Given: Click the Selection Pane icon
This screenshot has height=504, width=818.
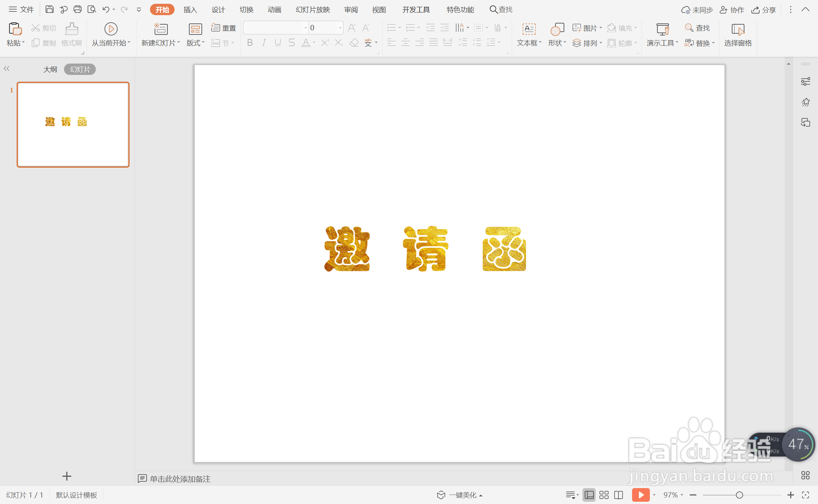Looking at the screenshot, I should point(738,29).
